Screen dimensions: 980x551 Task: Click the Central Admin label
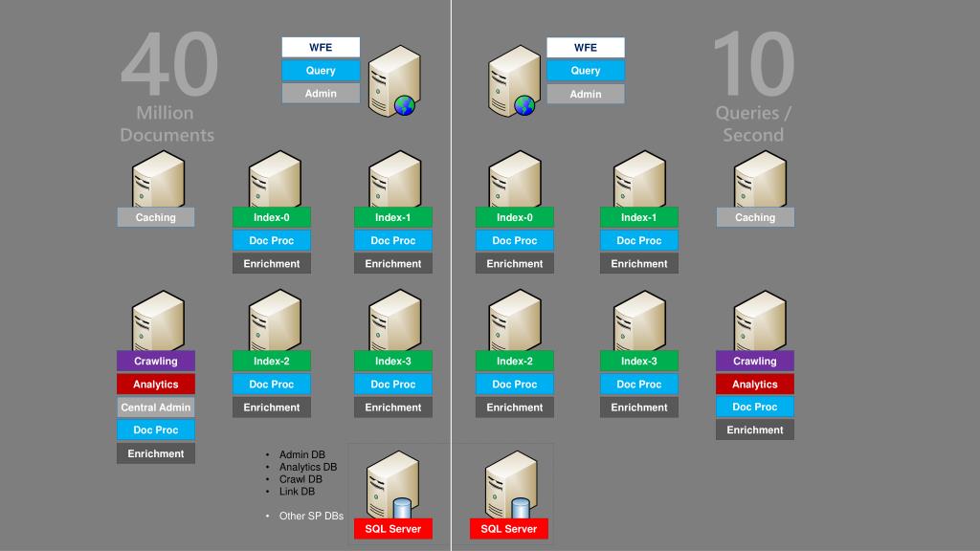pos(156,408)
